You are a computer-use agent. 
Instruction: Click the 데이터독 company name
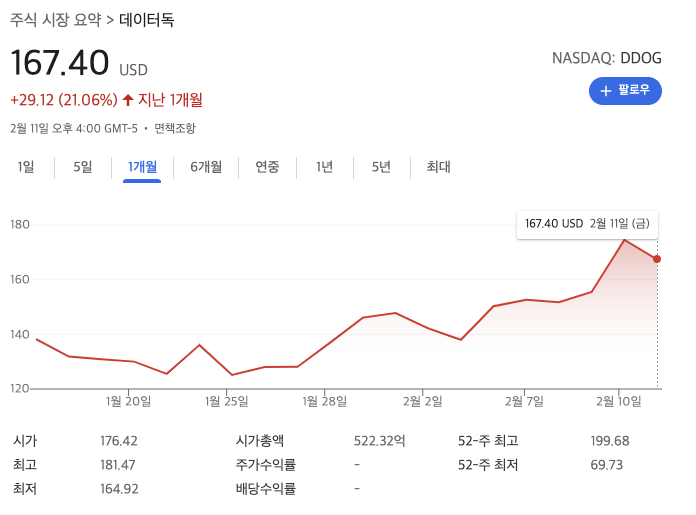pos(147,20)
